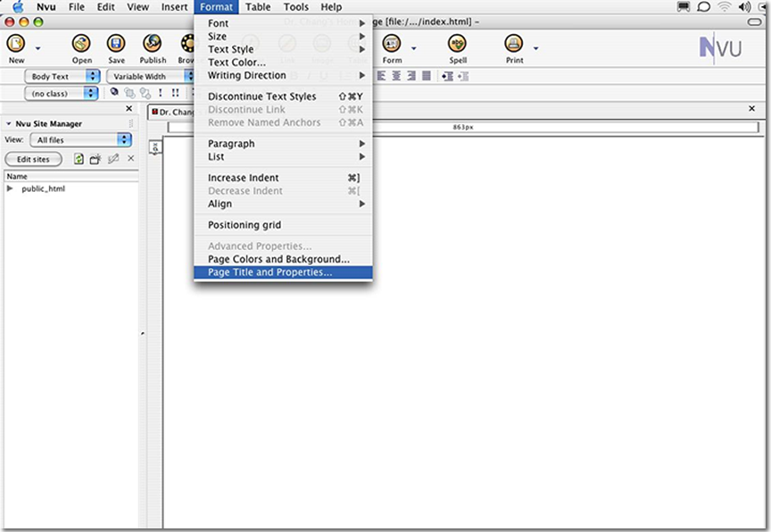Choose Positioning grid menu item

pyautogui.click(x=283, y=225)
